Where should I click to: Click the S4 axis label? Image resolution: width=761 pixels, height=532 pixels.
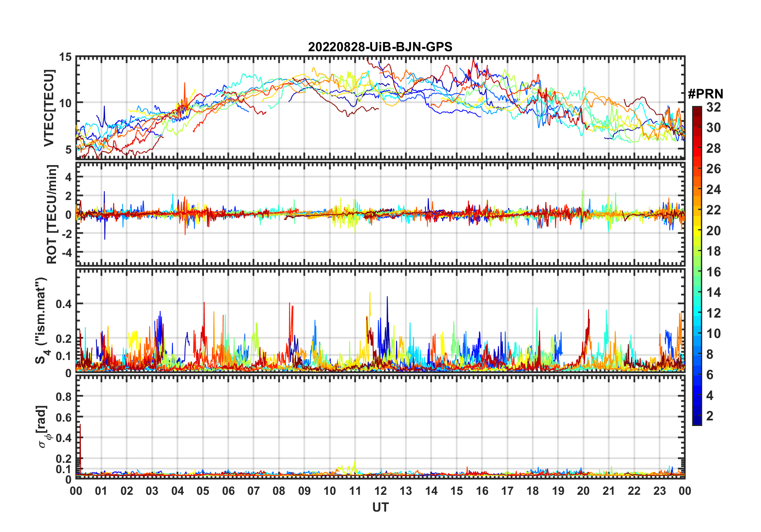(x=41, y=320)
